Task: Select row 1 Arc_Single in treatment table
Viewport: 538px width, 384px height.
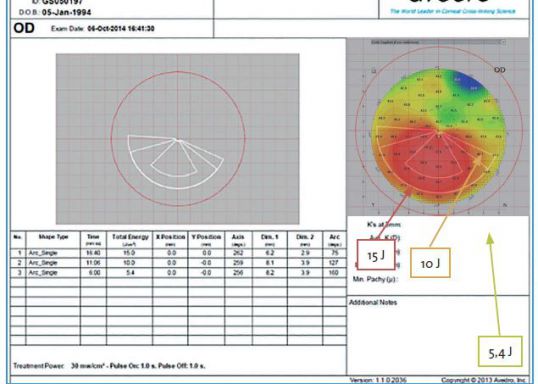Action: click(179, 253)
